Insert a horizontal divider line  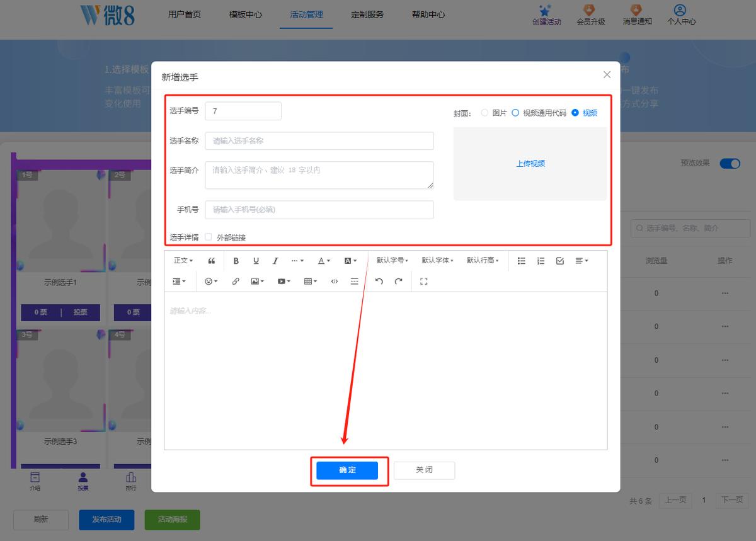[354, 282]
